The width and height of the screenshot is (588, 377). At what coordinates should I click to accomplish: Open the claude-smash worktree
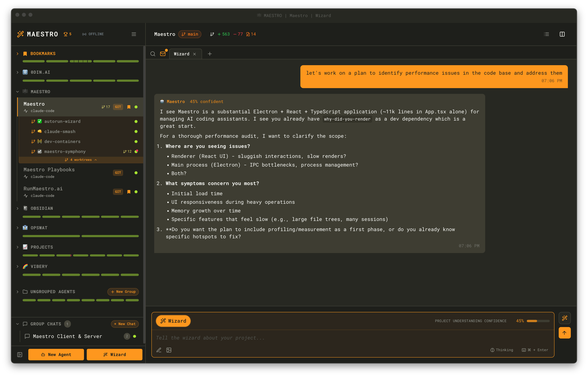[x=81, y=132]
